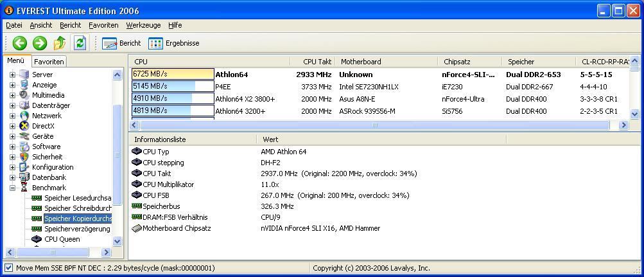Click the Speicher Lesedurchsatz memory icon
The height and width of the screenshot is (277, 644).
pyautogui.click(x=37, y=198)
